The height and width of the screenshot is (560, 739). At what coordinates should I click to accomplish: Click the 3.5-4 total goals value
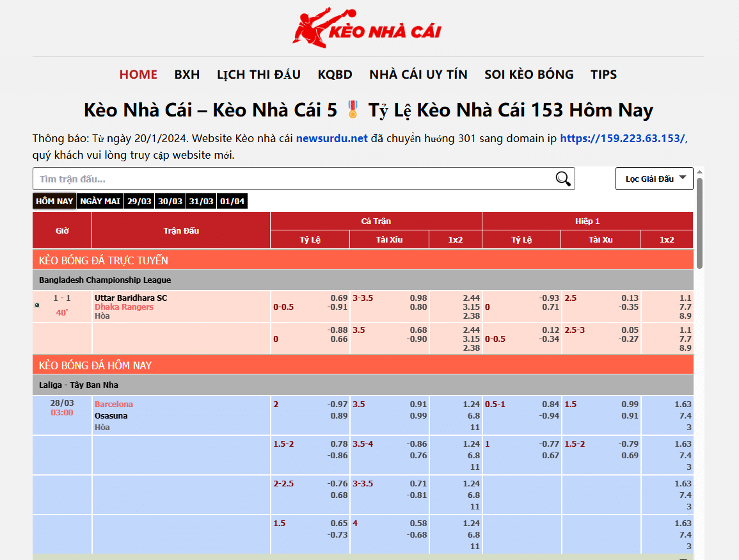click(363, 444)
